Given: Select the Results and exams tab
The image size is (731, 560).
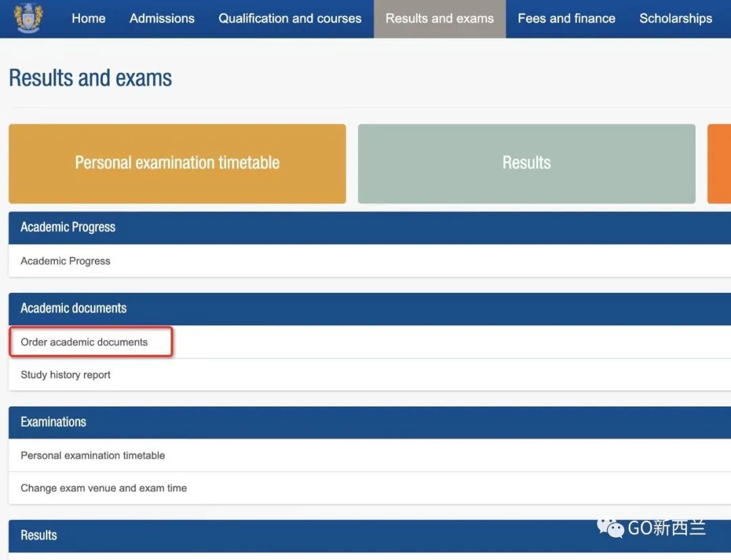Looking at the screenshot, I should [x=440, y=19].
